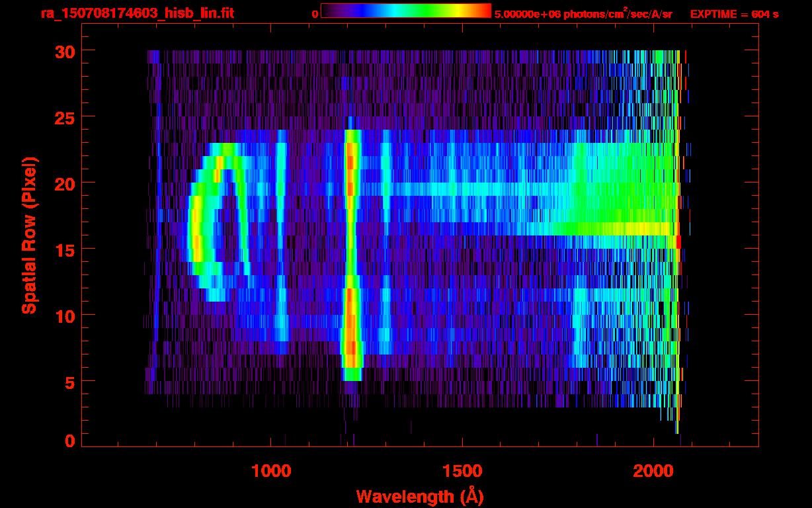Select the color bar minimum label 0
The width and height of the screenshot is (812, 508).
pyautogui.click(x=315, y=13)
